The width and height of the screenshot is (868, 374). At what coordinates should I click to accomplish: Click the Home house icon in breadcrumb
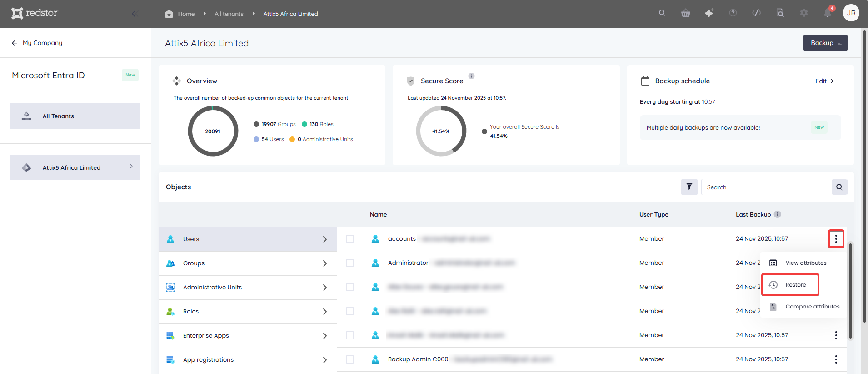pos(169,14)
